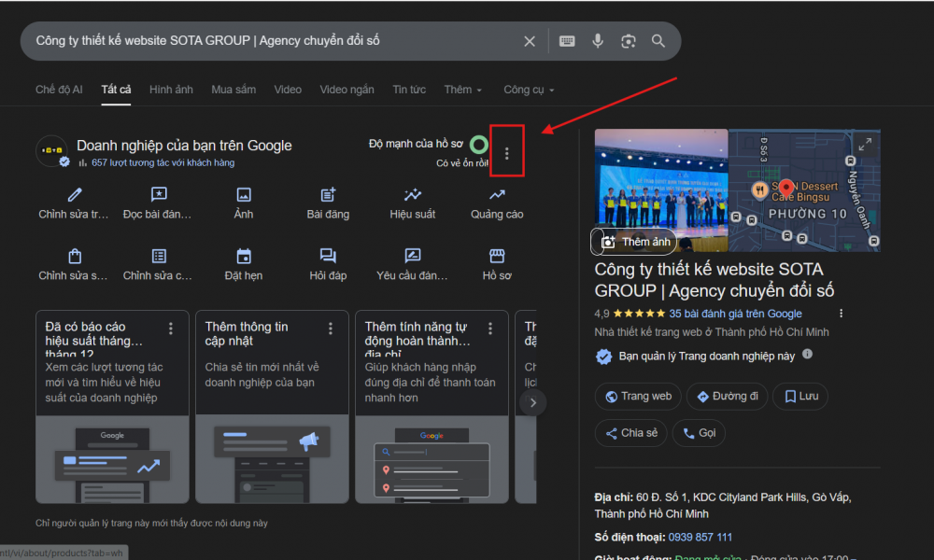Click the Thêm ảnh button
The width and height of the screenshot is (934, 560).
pyautogui.click(x=637, y=242)
